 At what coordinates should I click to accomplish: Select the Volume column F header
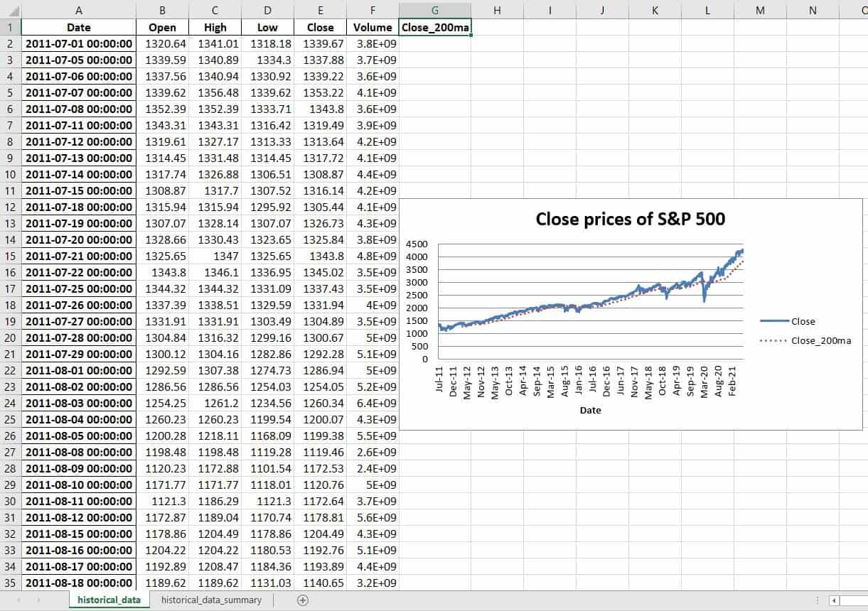[373, 11]
